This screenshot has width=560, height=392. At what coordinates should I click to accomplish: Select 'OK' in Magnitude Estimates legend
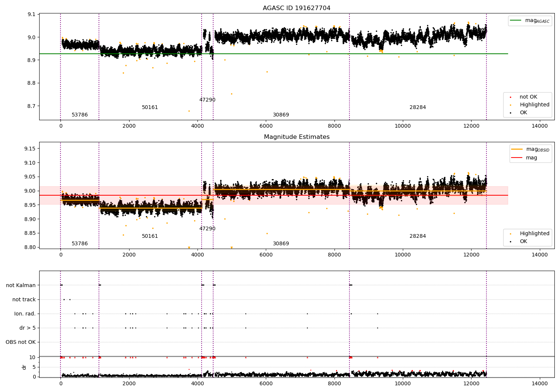pyautogui.click(x=523, y=242)
